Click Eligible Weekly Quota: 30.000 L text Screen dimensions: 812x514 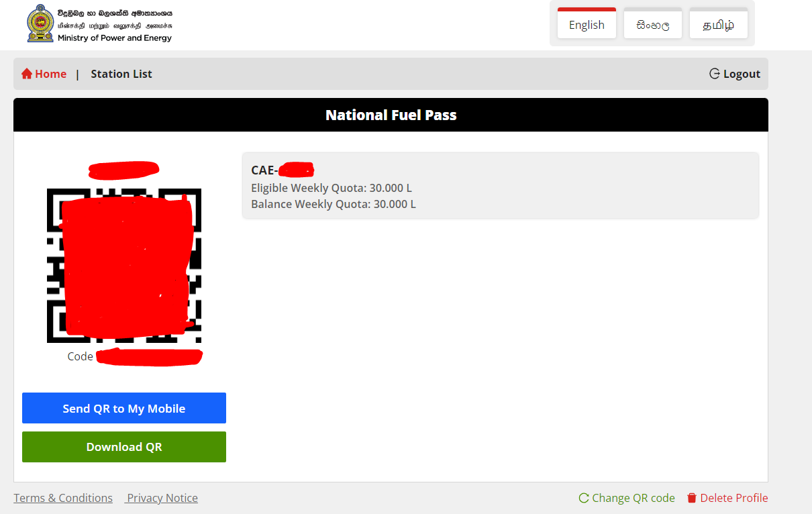point(332,188)
